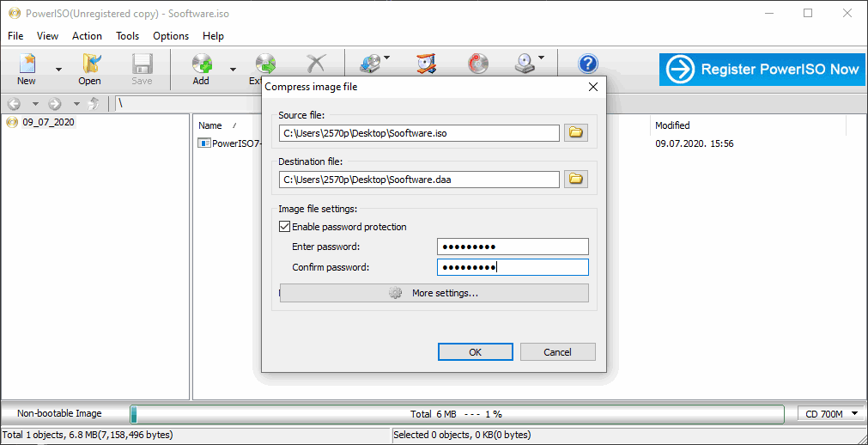Click Selected 0 objects status text
Image resolution: width=868 pixels, height=445 pixels.
462,435
